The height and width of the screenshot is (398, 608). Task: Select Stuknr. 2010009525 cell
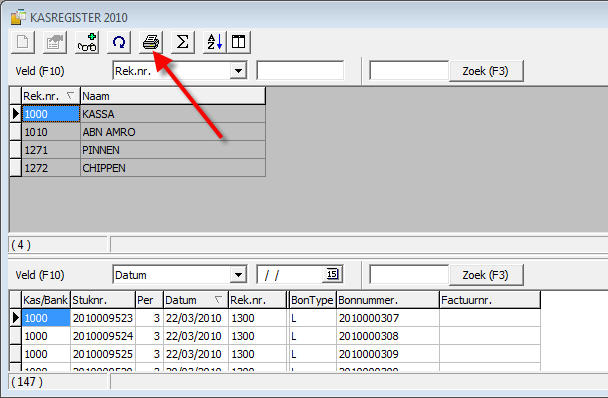[x=103, y=354]
